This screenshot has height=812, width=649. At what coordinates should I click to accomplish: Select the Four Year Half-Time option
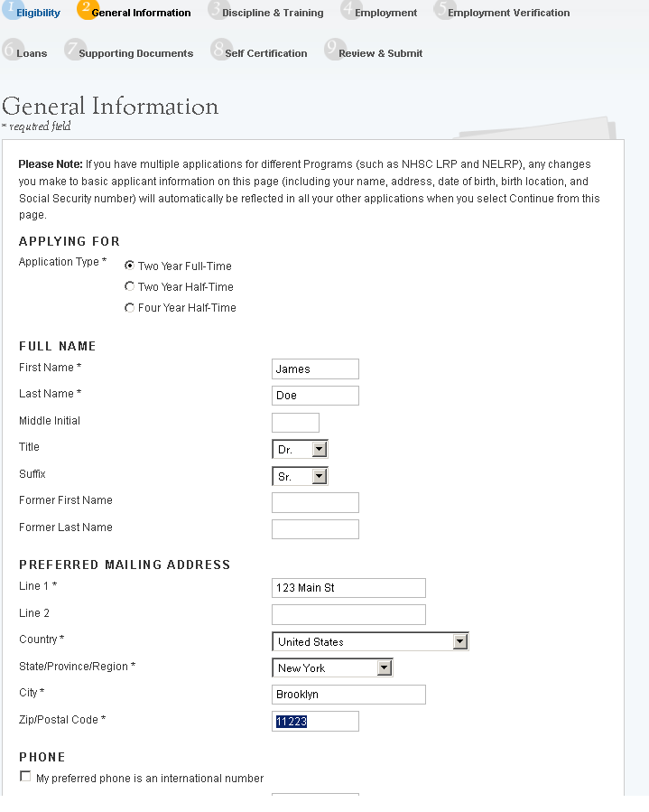click(130, 307)
